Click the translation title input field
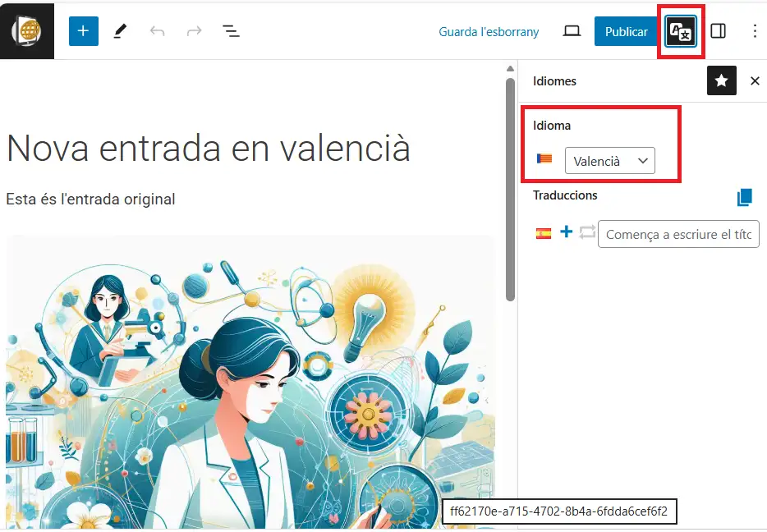Viewport: 767px width, 532px height. [x=678, y=234]
